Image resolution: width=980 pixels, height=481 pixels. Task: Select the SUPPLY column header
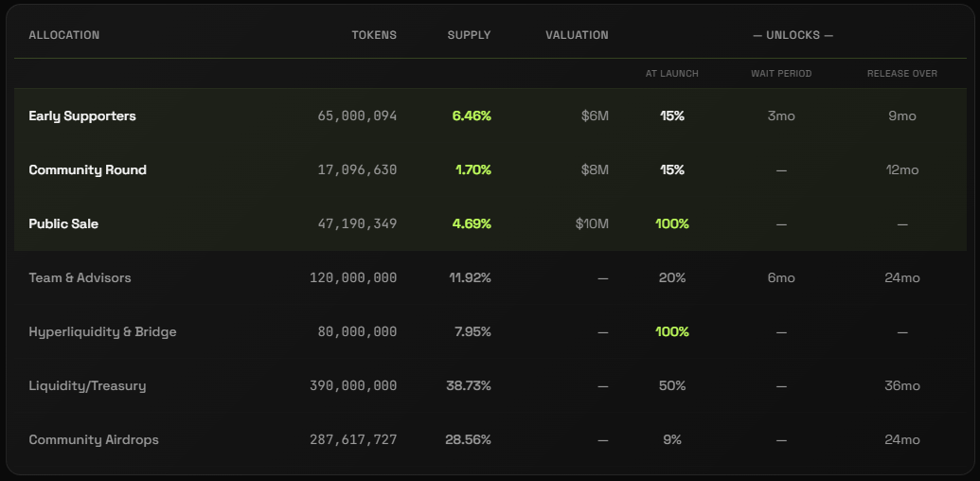[x=469, y=36]
